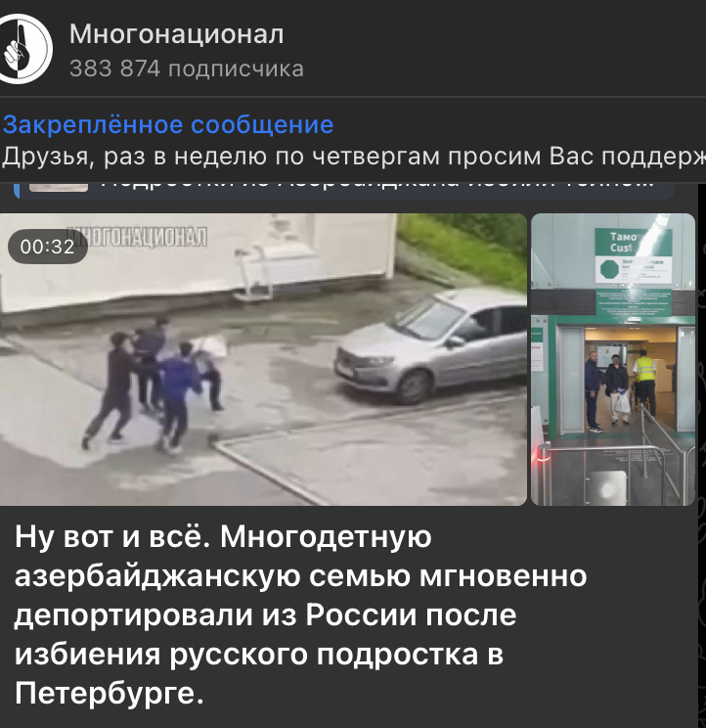
Task: Open the Многонационал channel avatar
Action: click(x=23, y=48)
